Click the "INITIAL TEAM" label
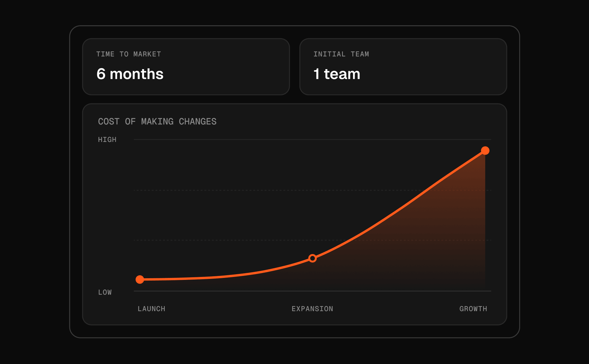This screenshot has height=364, width=589. click(341, 54)
